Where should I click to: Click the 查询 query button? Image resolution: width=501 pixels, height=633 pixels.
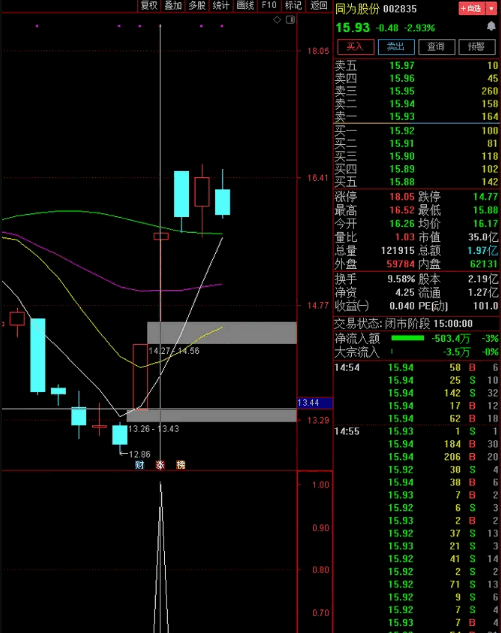pyautogui.click(x=436, y=47)
